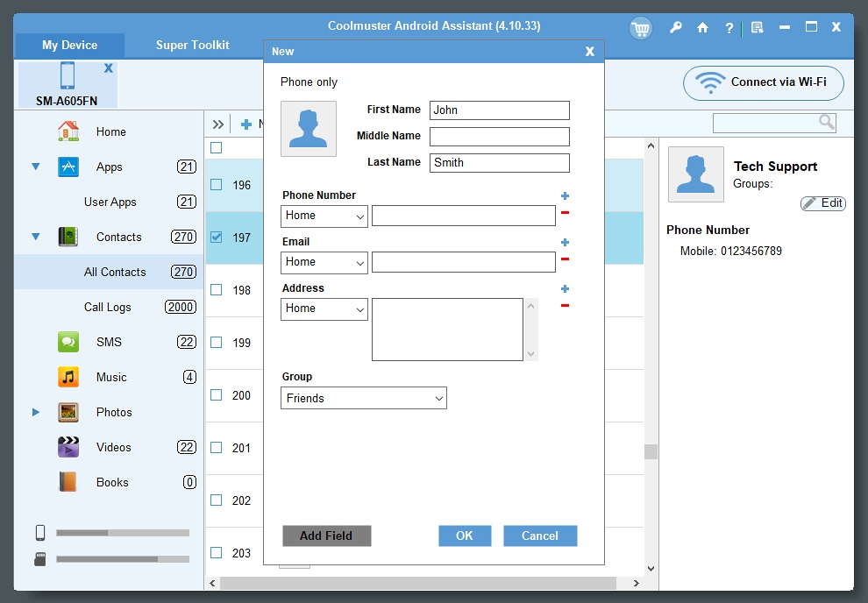
Task: Click the Email address input field
Action: (x=463, y=262)
